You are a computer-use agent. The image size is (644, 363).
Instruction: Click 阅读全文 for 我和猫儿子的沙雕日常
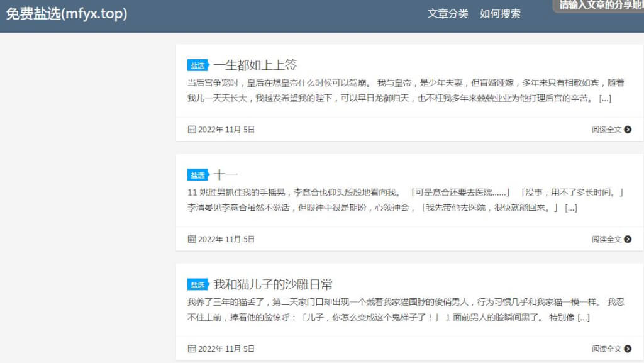[x=606, y=349]
